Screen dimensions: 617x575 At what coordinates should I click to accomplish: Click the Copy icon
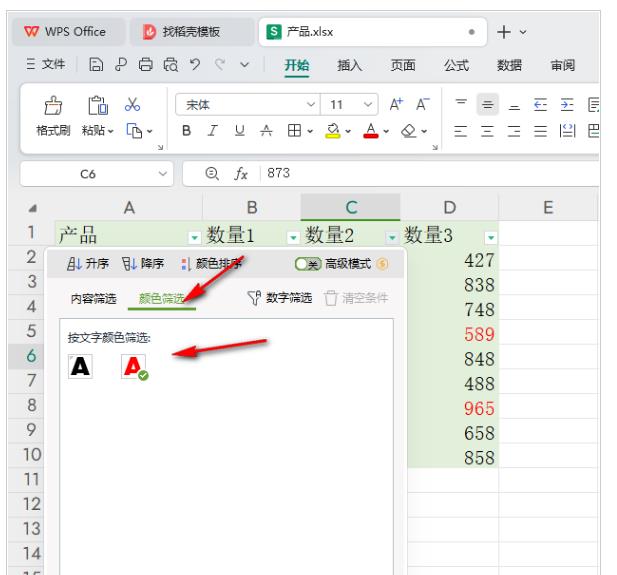[134, 131]
